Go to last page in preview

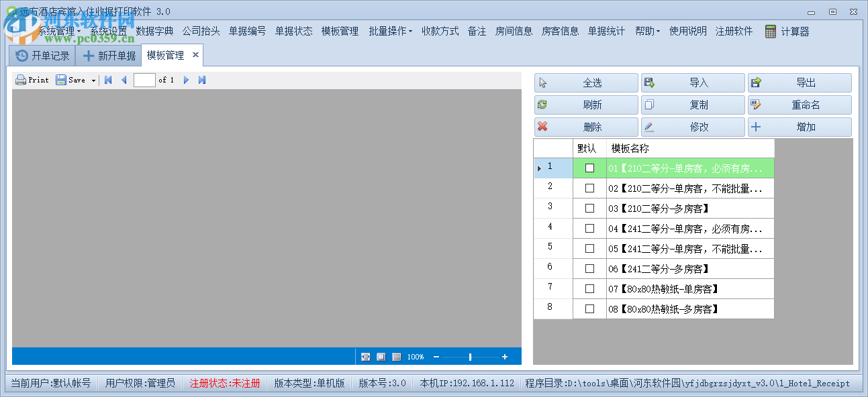[202, 80]
